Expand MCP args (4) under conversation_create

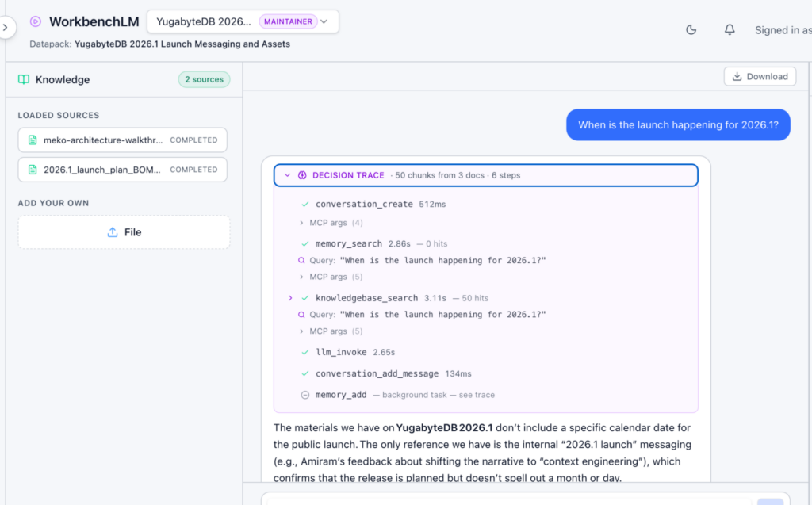331,223
